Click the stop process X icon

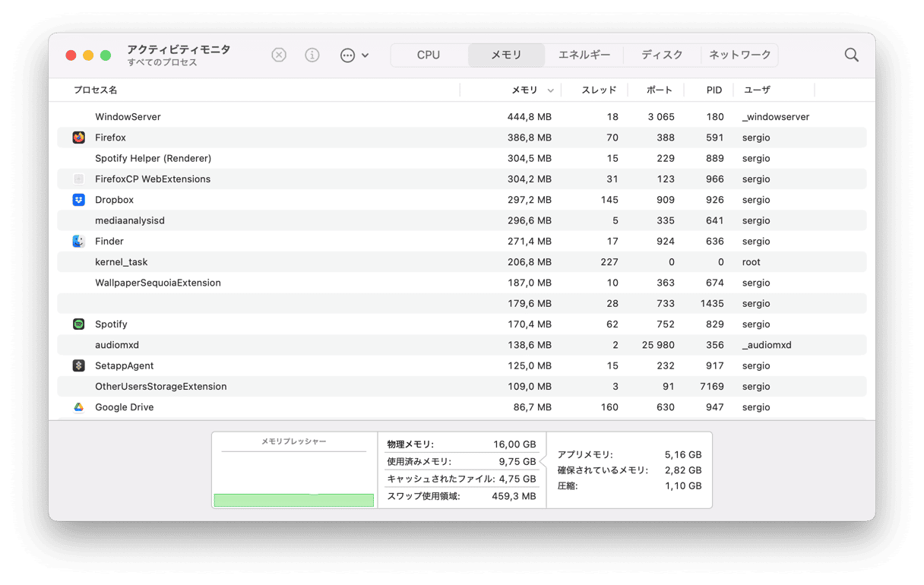(279, 55)
